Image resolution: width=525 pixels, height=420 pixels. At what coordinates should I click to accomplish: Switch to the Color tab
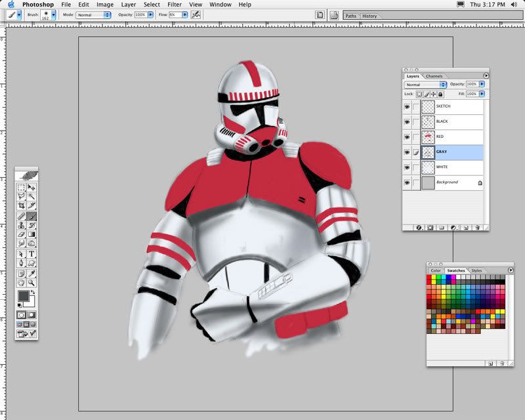436,270
